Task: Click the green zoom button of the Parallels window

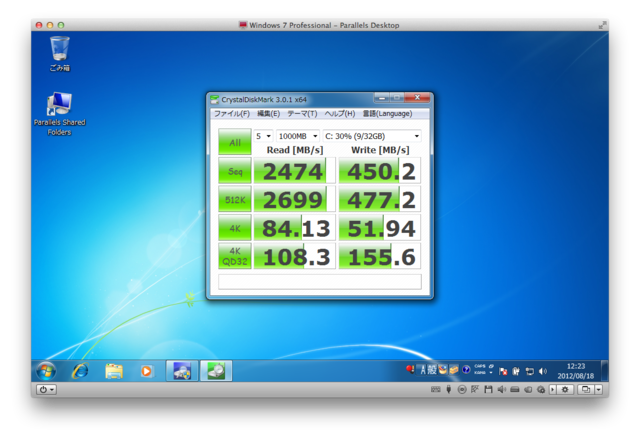Action: 61,25
